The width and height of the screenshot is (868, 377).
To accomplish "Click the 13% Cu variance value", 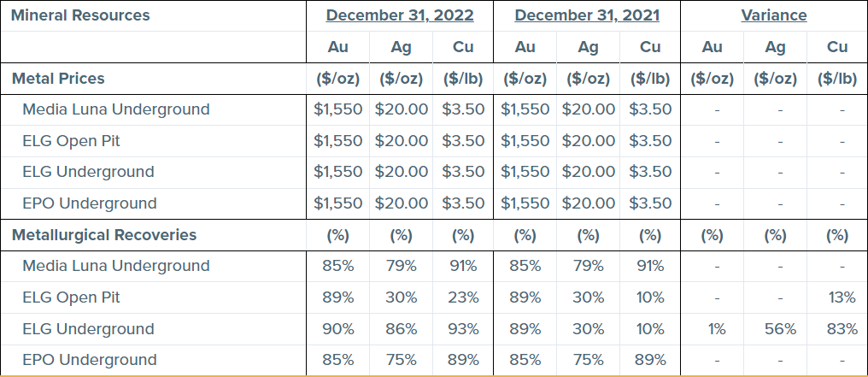I will [842, 297].
